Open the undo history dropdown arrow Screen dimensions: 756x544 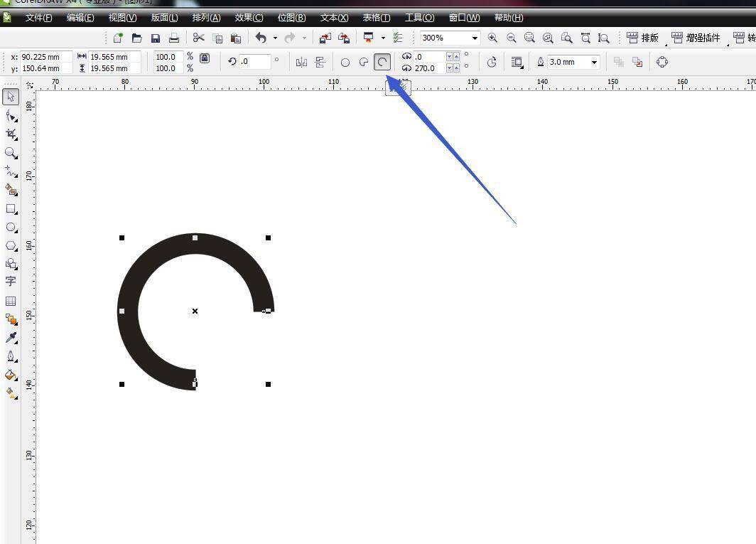pos(275,38)
